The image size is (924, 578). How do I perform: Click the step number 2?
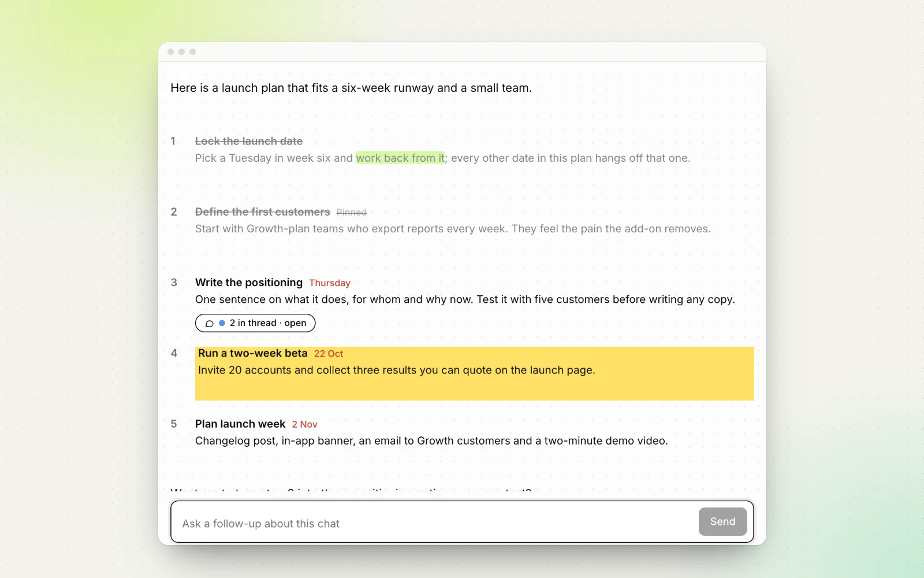(x=174, y=212)
